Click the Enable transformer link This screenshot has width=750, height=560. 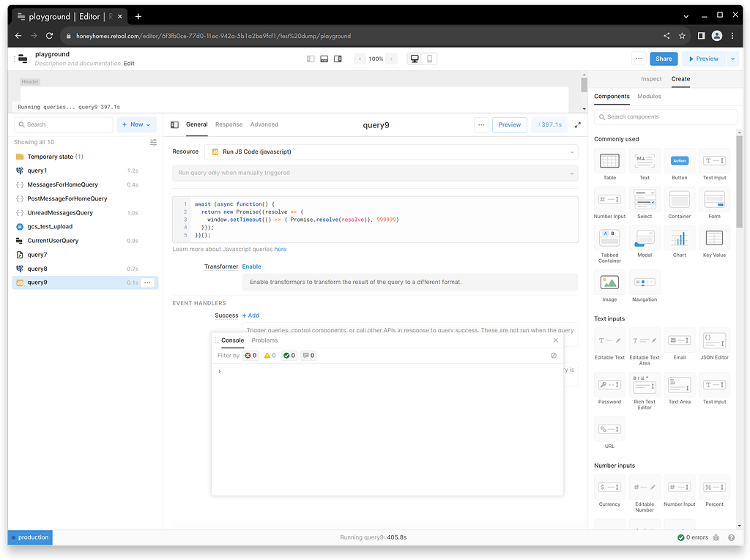[251, 266]
